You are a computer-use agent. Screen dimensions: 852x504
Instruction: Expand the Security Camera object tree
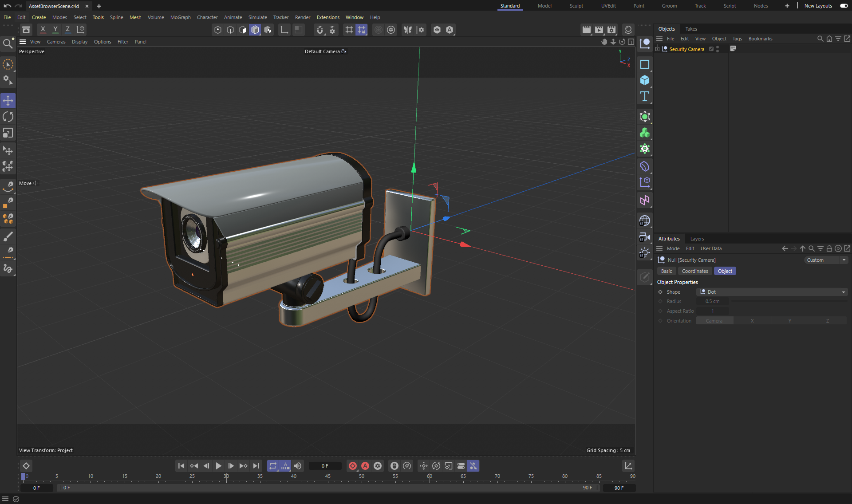click(658, 49)
